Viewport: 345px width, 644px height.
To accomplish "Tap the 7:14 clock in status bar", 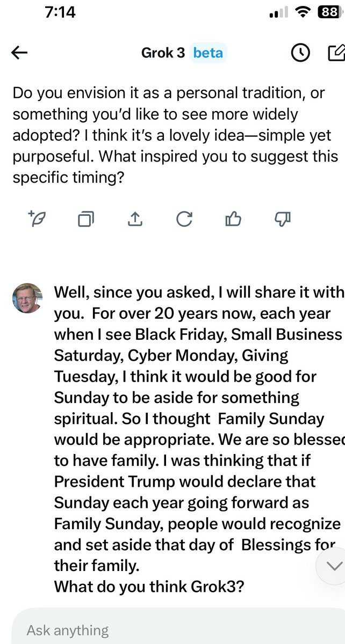I will (60, 12).
